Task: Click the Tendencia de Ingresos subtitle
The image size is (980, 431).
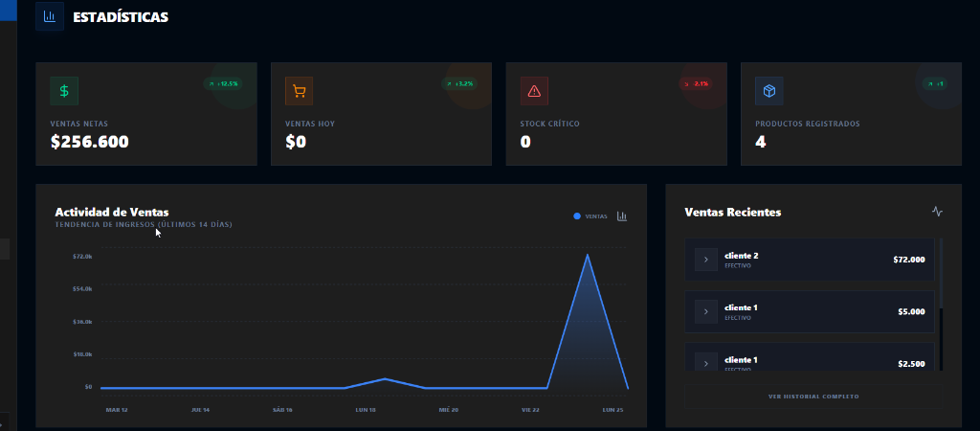Action: click(144, 224)
